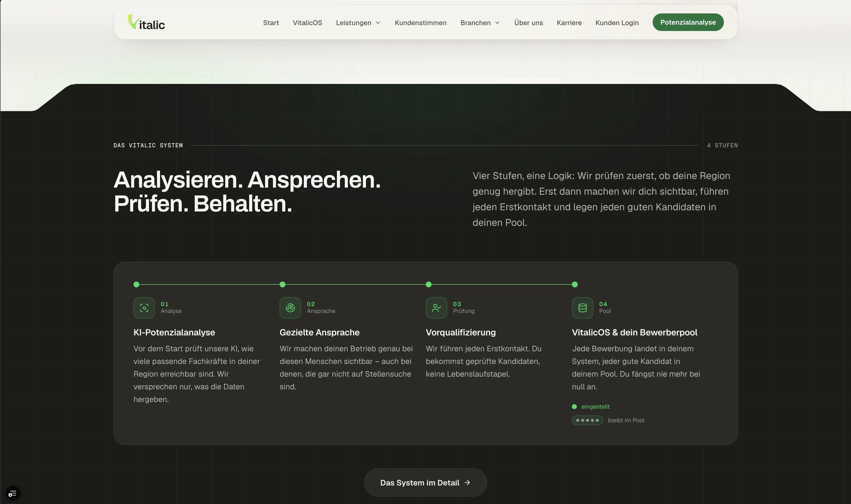Go to VitalicOS page in navigation
The image size is (851, 504).
point(307,23)
